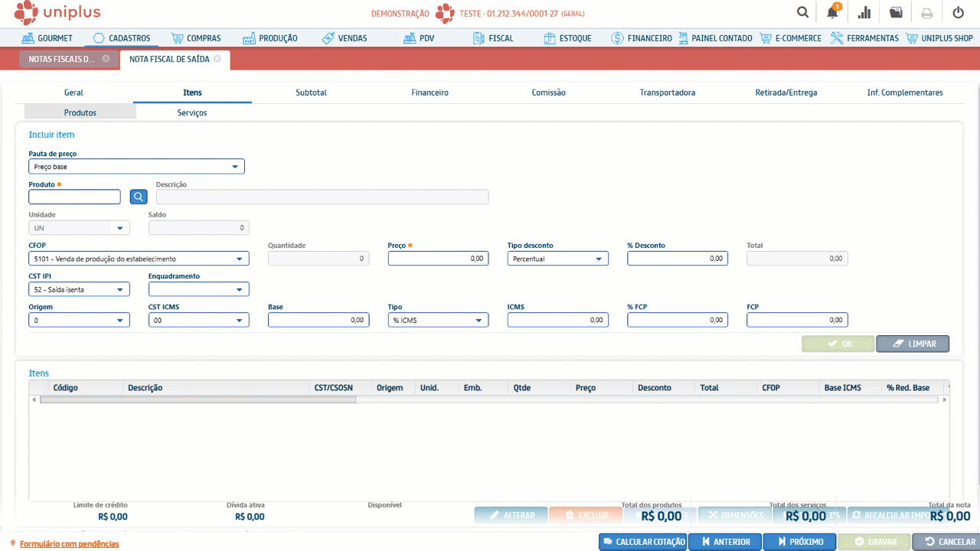Screen dimensions: 980x551
Task: Focus the ICMS value input field
Action: point(558,320)
